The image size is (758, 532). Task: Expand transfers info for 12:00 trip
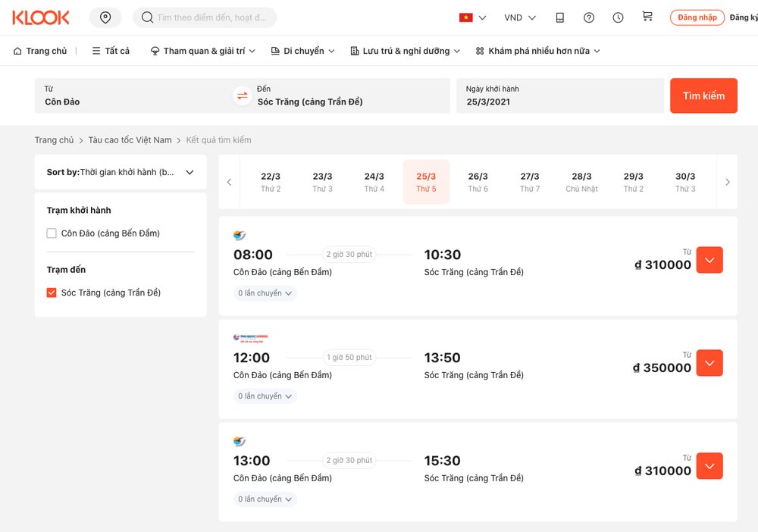click(x=265, y=396)
